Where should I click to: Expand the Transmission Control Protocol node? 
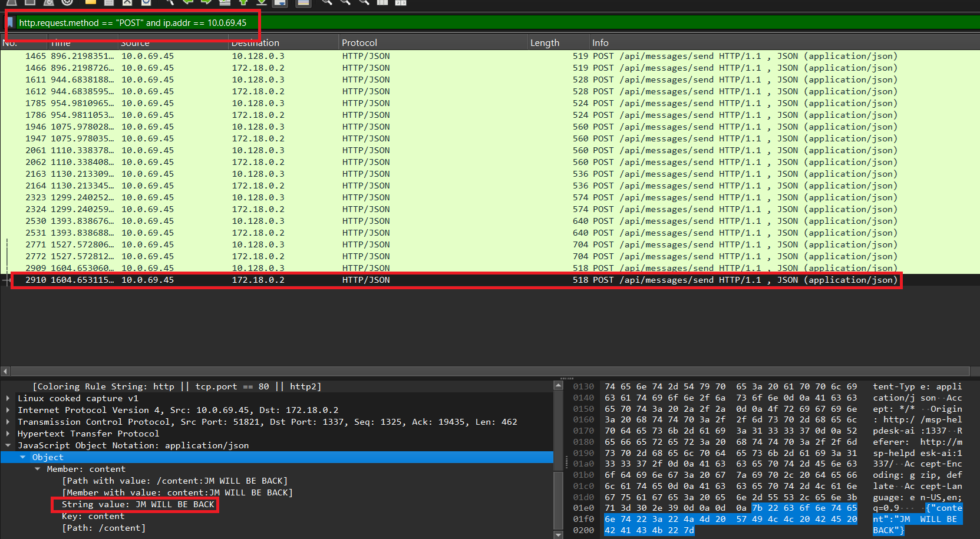(8, 422)
